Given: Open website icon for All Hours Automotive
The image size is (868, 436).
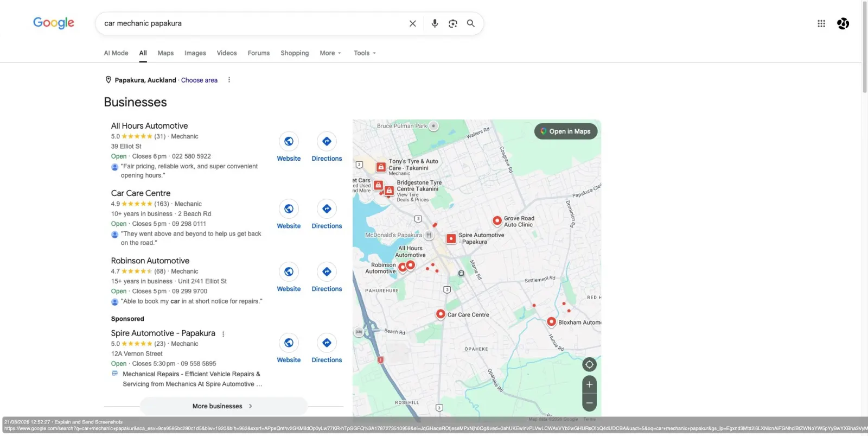Looking at the screenshot, I should pyautogui.click(x=289, y=141).
